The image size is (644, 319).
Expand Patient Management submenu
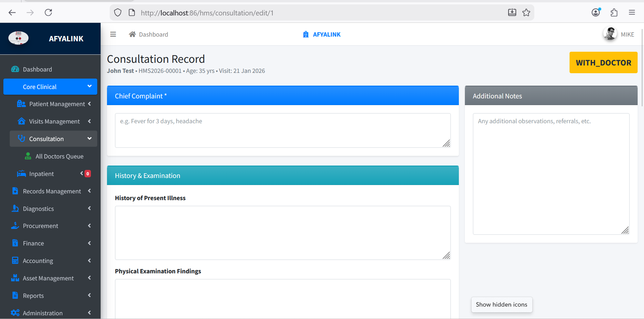pyautogui.click(x=57, y=104)
